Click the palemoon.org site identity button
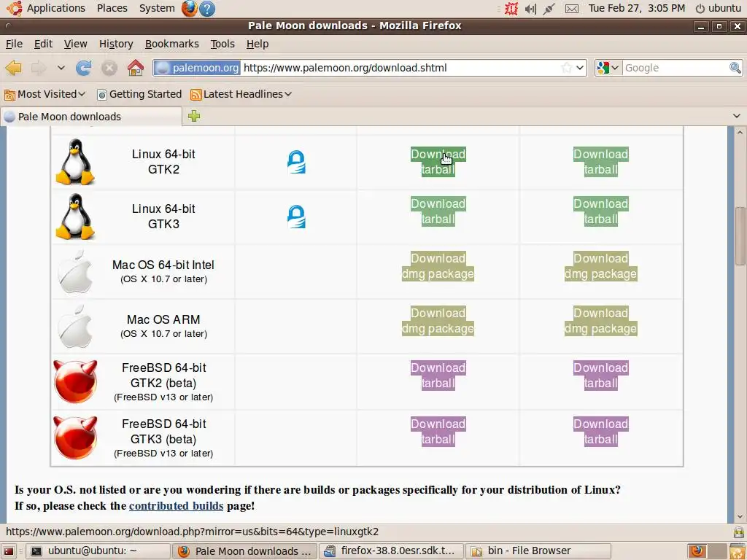747x560 pixels. (198, 68)
